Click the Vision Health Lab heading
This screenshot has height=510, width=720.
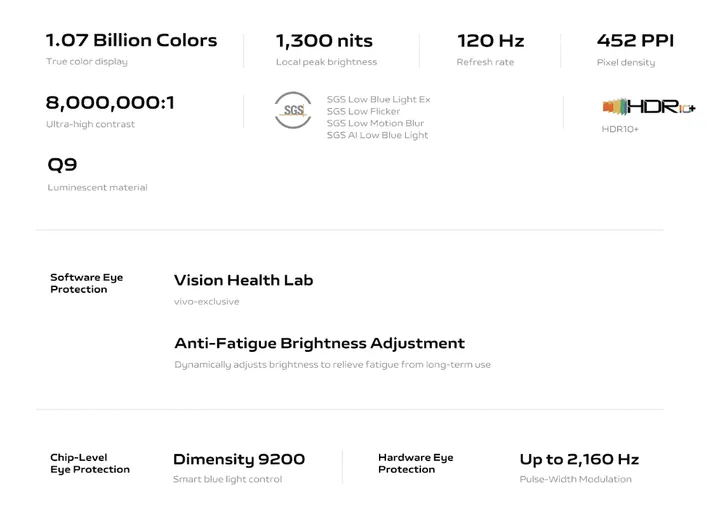click(243, 280)
